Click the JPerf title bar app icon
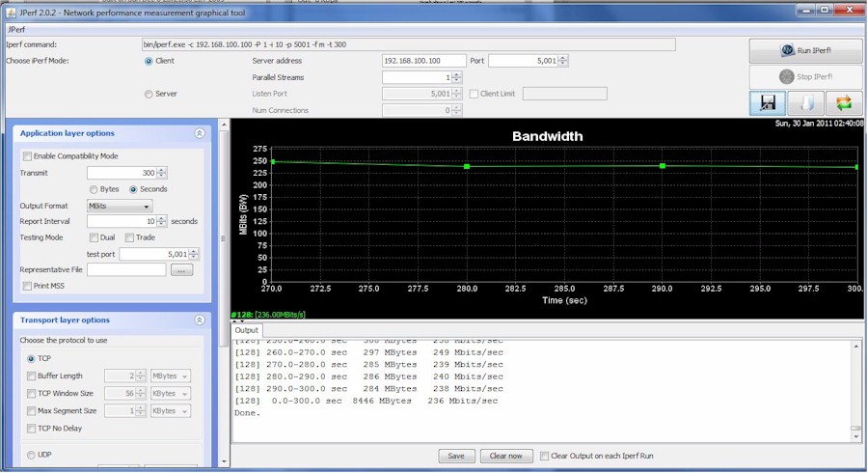Screen dimensions: 868x473 [x=11, y=13]
